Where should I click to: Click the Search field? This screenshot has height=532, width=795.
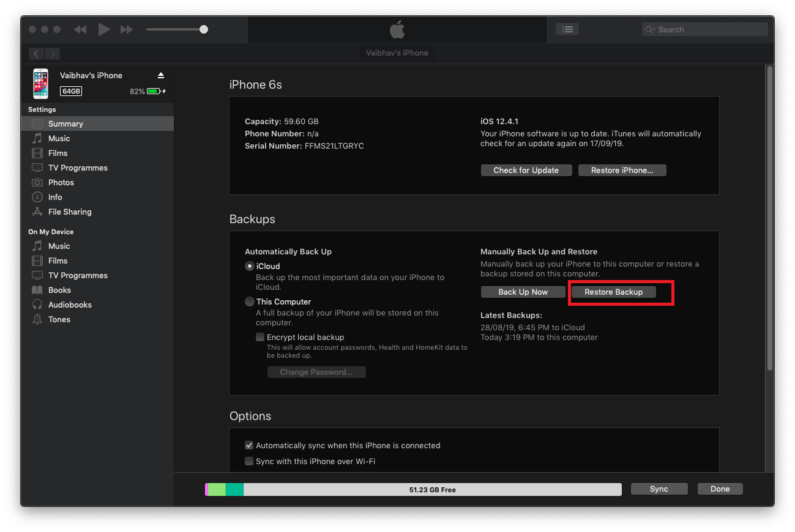704,29
